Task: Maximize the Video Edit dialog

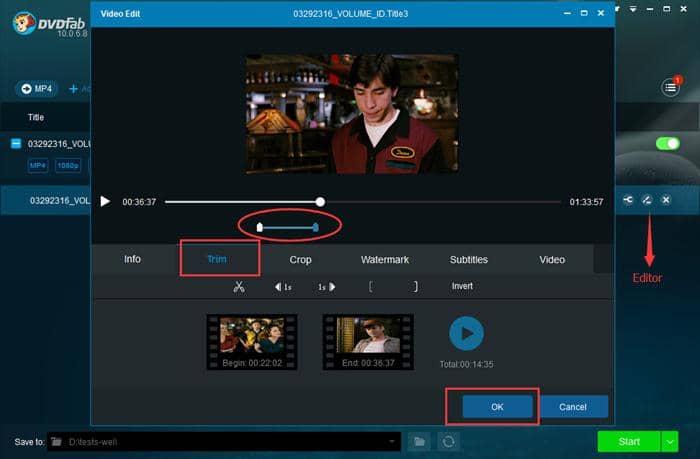Action: click(x=584, y=13)
